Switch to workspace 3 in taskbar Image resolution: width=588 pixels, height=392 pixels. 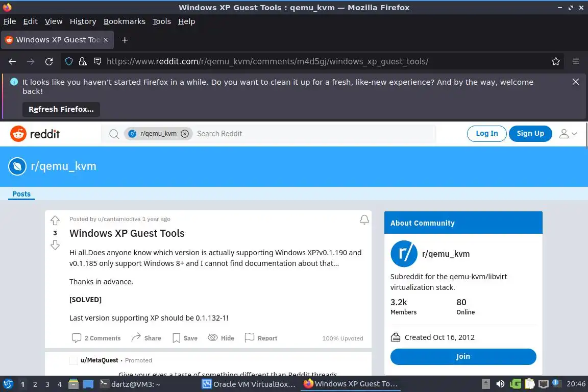[47, 384]
